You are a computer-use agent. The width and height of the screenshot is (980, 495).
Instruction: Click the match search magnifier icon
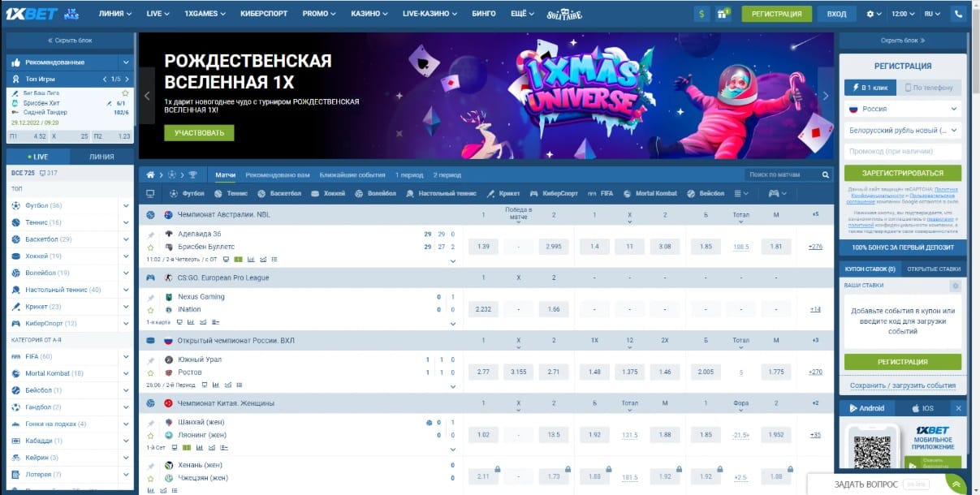(826, 174)
